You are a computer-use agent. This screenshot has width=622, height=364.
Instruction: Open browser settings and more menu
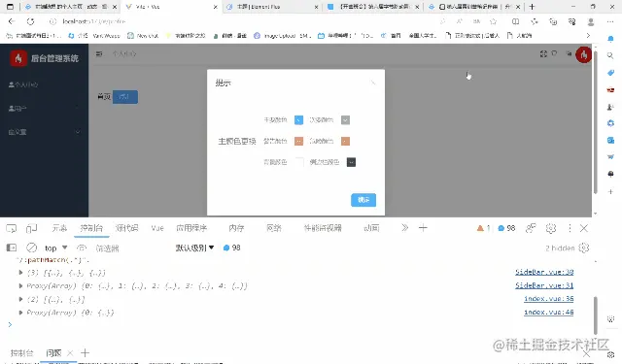point(610,21)
